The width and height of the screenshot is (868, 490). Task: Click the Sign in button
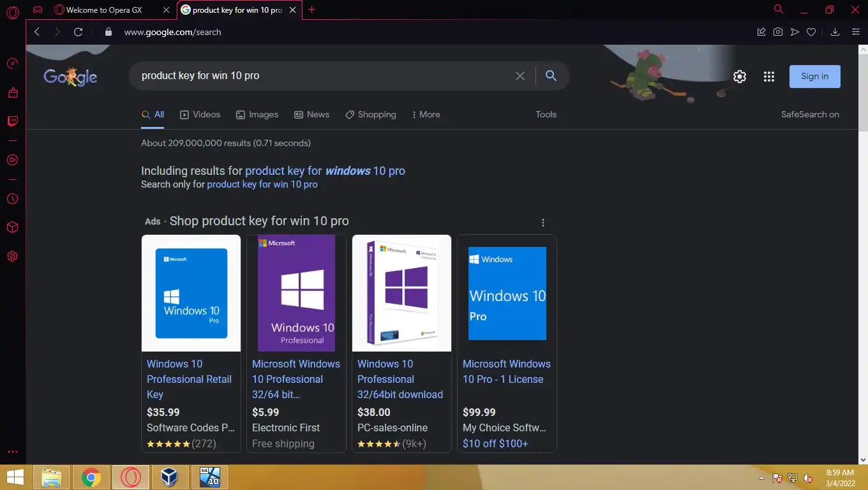pos(815,77)
